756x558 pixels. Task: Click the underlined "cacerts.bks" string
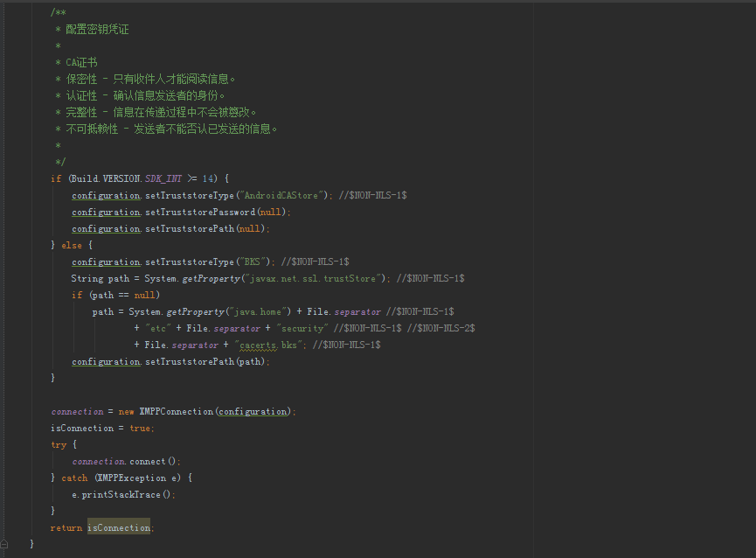point(268,345)
